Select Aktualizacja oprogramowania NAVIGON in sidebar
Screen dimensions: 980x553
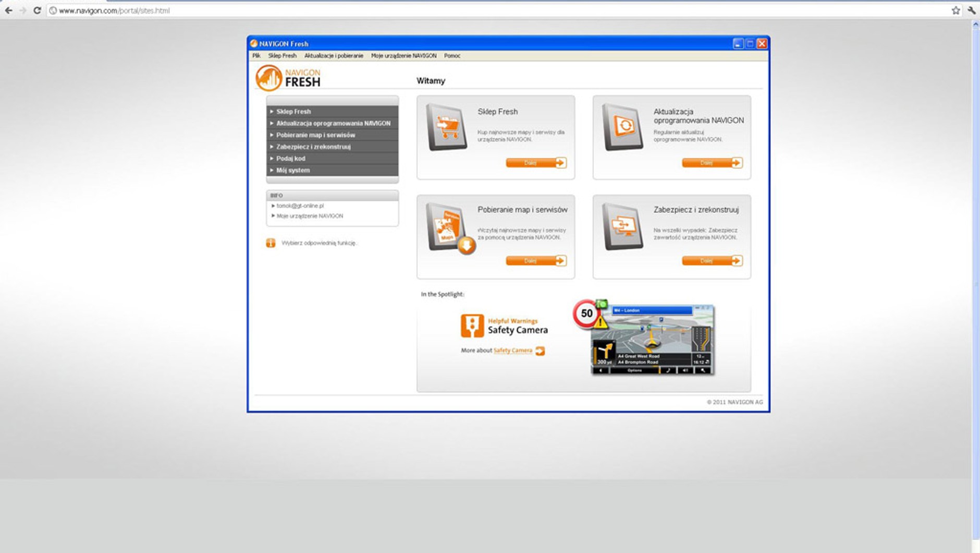click(x=333, y=124)
